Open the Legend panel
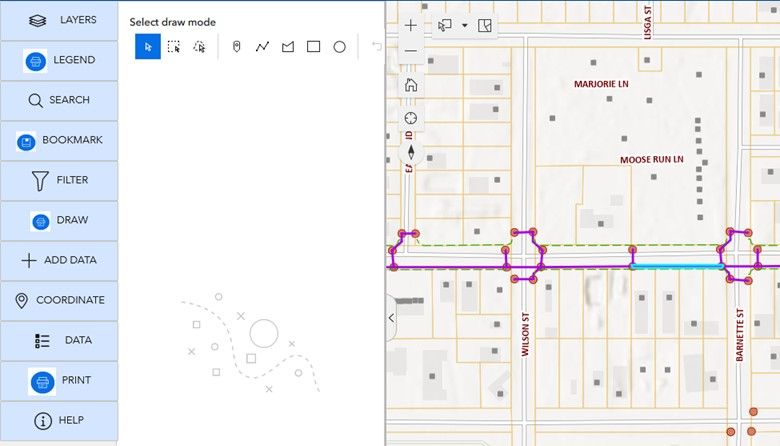780x446 pixels. [x=59, y=61]
